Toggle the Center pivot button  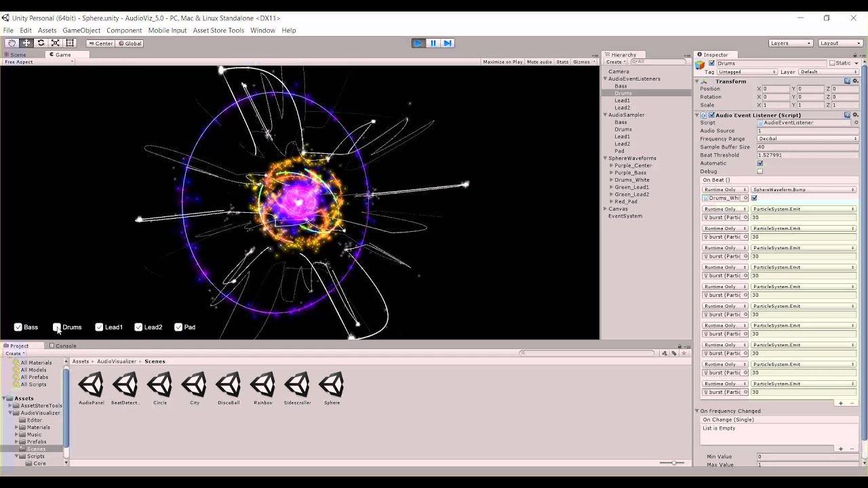tap(100, 43)
